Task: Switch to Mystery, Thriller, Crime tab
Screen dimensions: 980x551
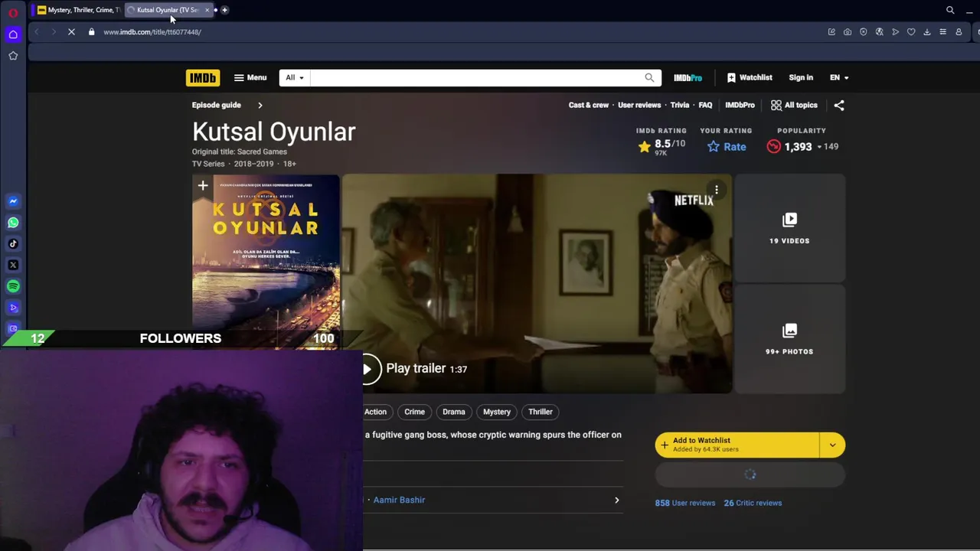Action: (78, 10)
